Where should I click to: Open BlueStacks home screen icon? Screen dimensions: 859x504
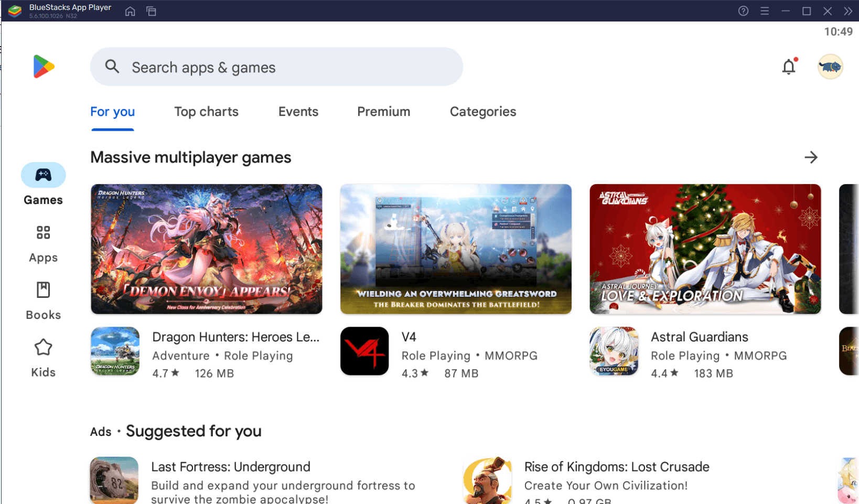(130, 11)
